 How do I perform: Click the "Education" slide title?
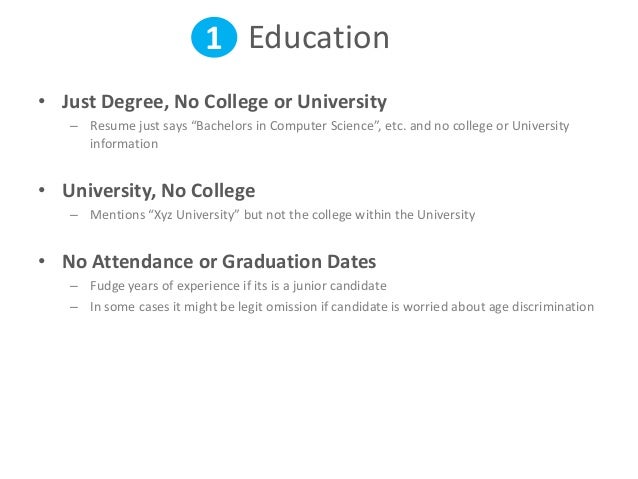[318, 38]
